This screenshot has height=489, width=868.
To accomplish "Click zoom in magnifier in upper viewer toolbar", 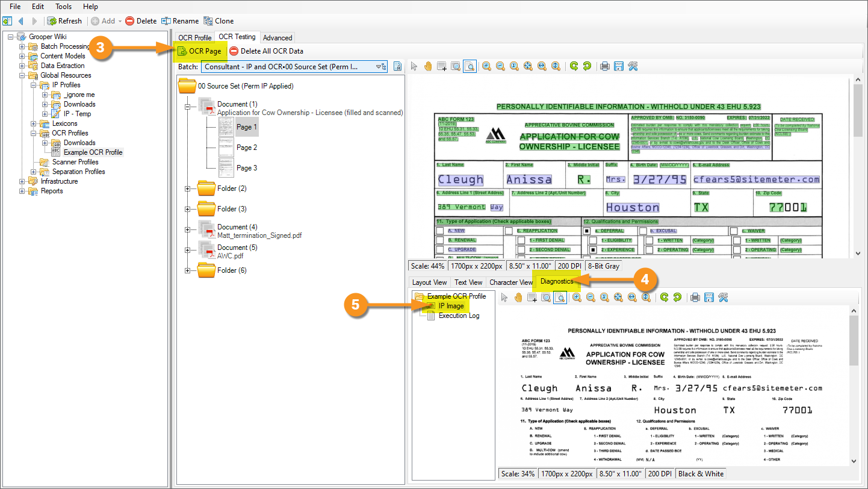I will click(486, 66).
